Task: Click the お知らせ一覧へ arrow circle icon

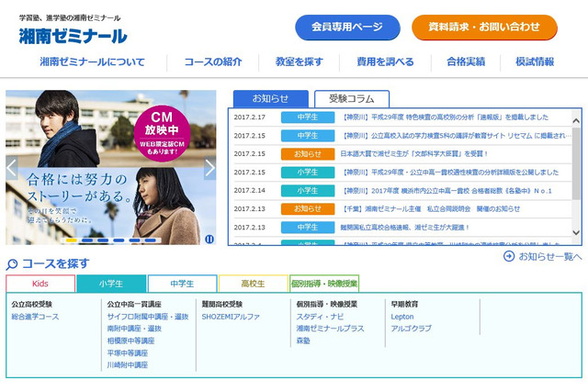Action: 509,256
